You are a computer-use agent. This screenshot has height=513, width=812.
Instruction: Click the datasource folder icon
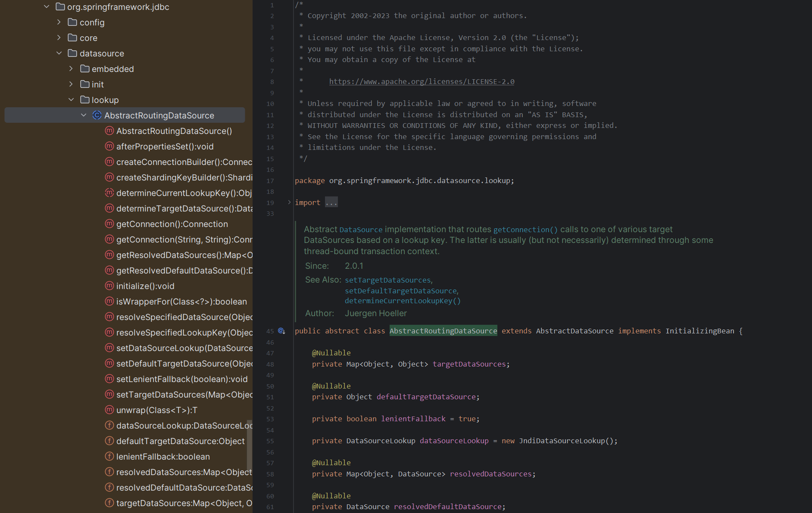click(x=72, y=53)
